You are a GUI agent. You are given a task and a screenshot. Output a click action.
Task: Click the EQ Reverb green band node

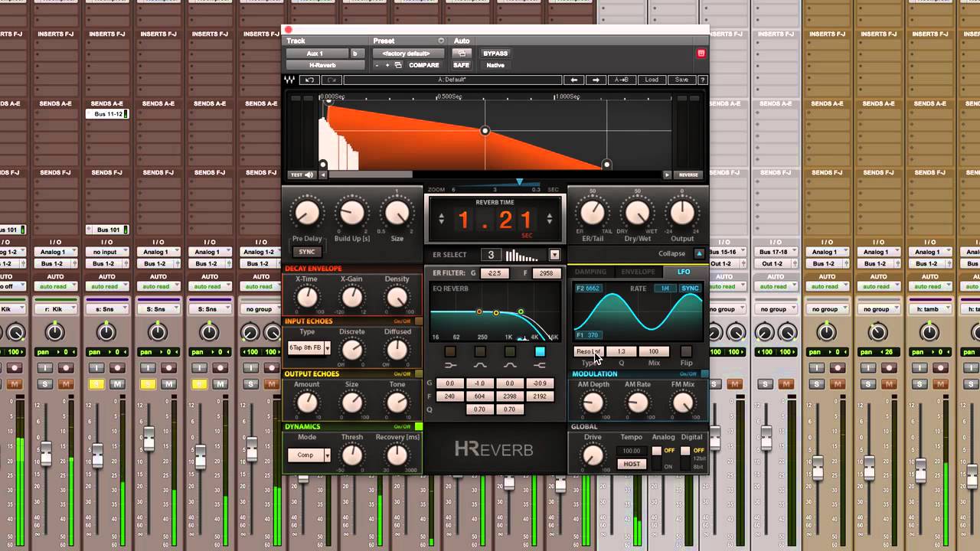coord(521,311)
